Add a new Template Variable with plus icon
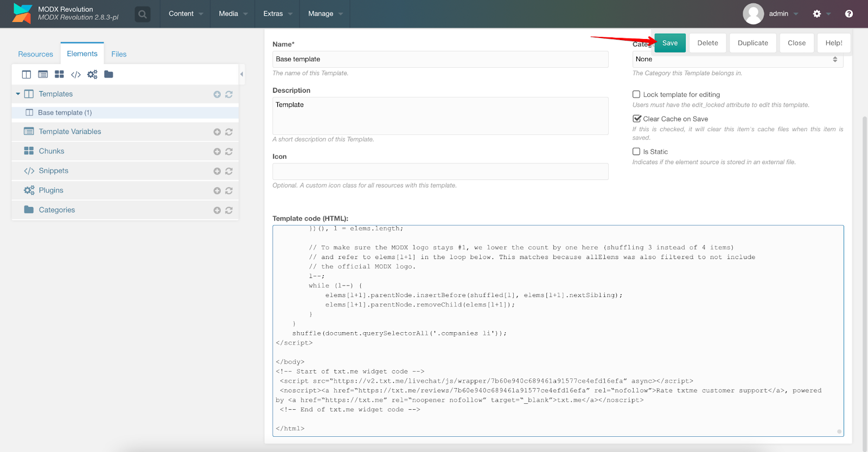Image resolution: width=868 pixels, height=452 pixels. [x=217, y=132]
